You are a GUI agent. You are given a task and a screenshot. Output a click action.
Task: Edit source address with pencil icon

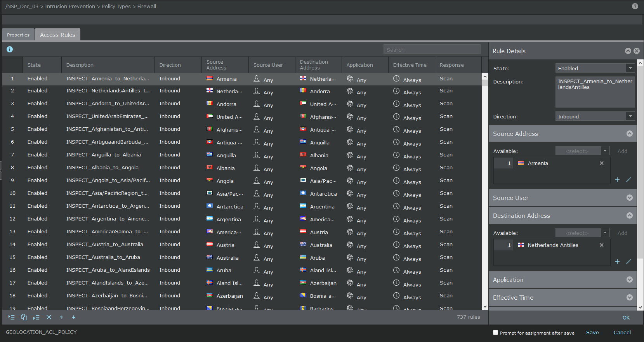pos(628,180)
